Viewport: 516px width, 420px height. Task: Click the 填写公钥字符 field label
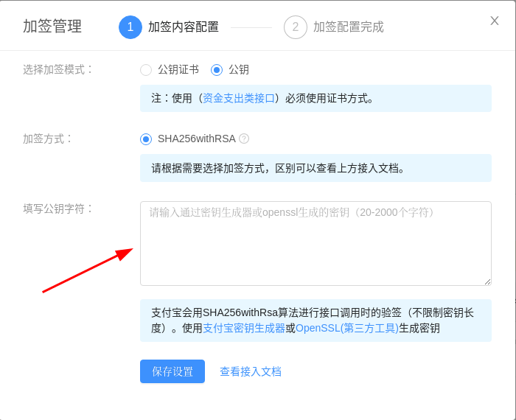58,209
